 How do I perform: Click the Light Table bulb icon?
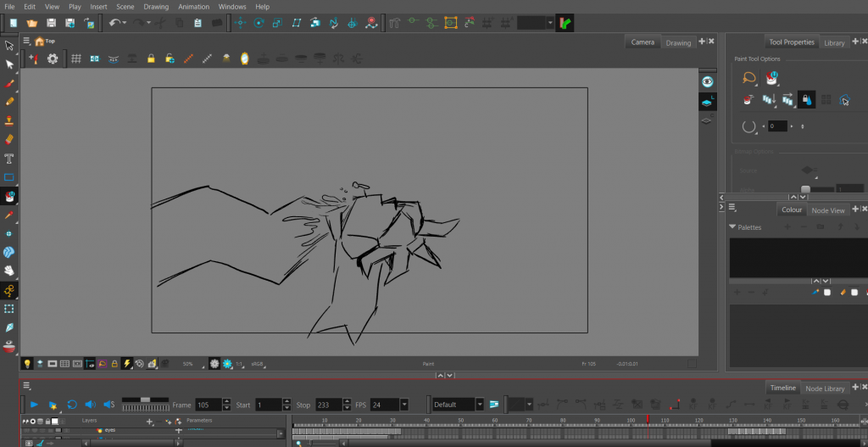[x=27, y=363]
